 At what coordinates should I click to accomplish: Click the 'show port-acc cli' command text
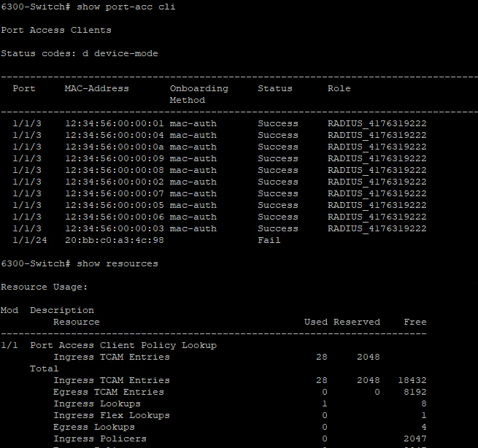[x=126, y=7]
